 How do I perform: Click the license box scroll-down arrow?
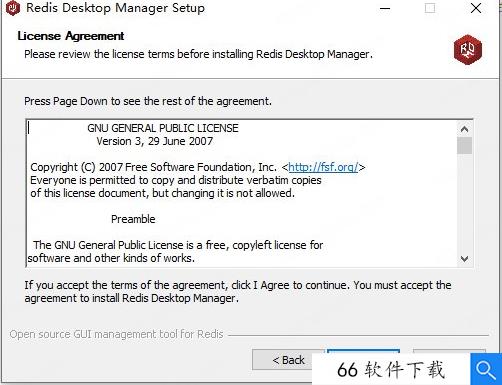click(464, 259)
